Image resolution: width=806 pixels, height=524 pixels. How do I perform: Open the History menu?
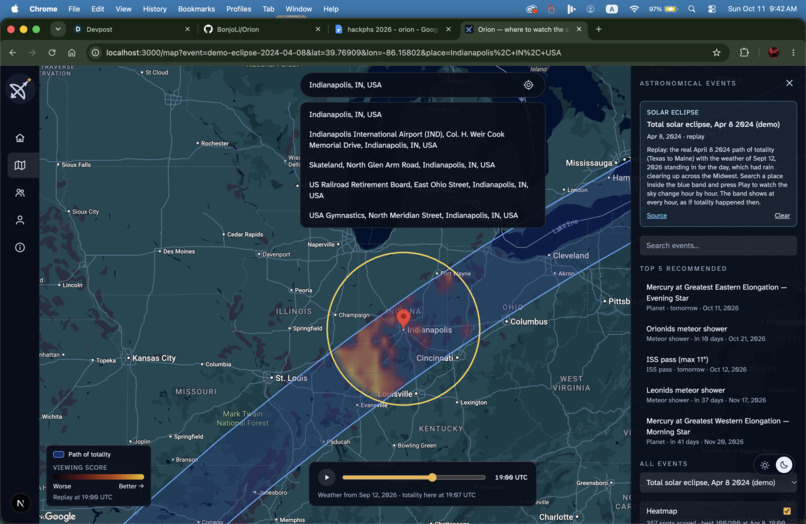click(154, 9)
